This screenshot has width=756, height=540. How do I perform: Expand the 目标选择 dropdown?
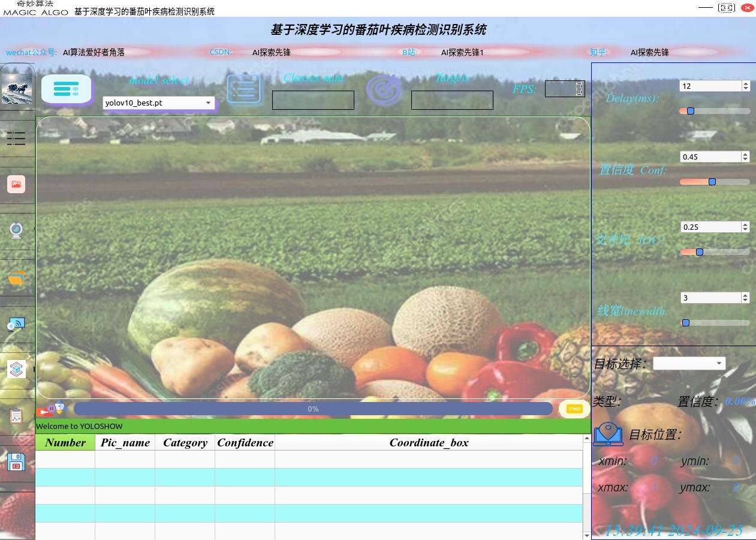(689, 363)
